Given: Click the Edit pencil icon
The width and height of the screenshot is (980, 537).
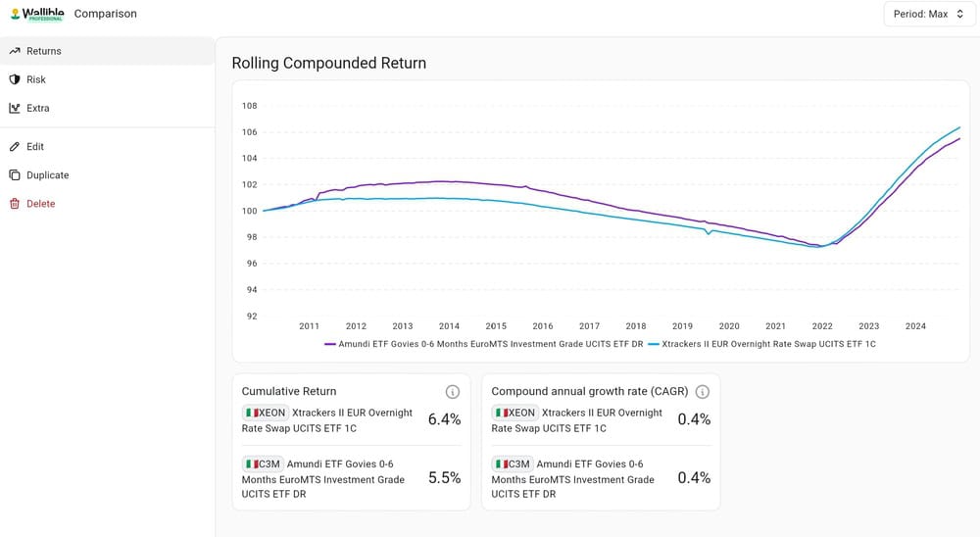Looking at the screenshot, I should tap(15, 146).
